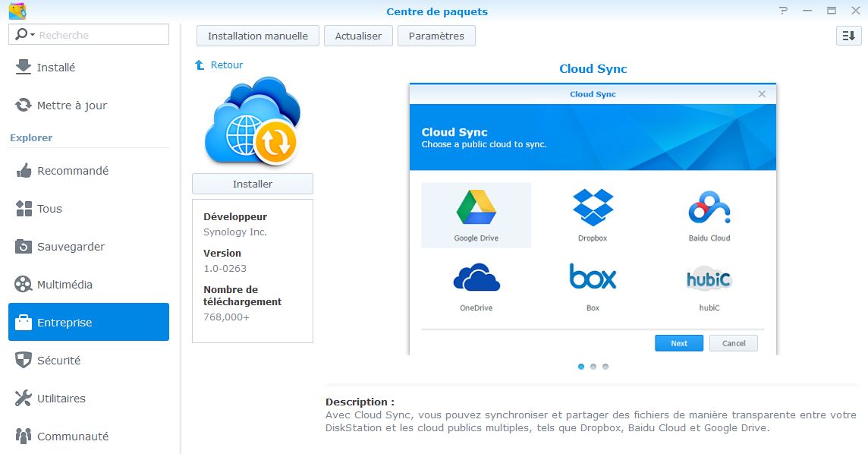This screenshot has width=868, height=454.
Task: Click the Package Center app icon in title bar
Action: click(17, 11)
